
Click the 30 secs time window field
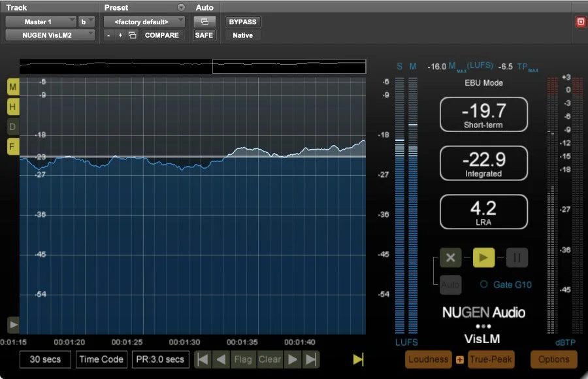(45, 359)
